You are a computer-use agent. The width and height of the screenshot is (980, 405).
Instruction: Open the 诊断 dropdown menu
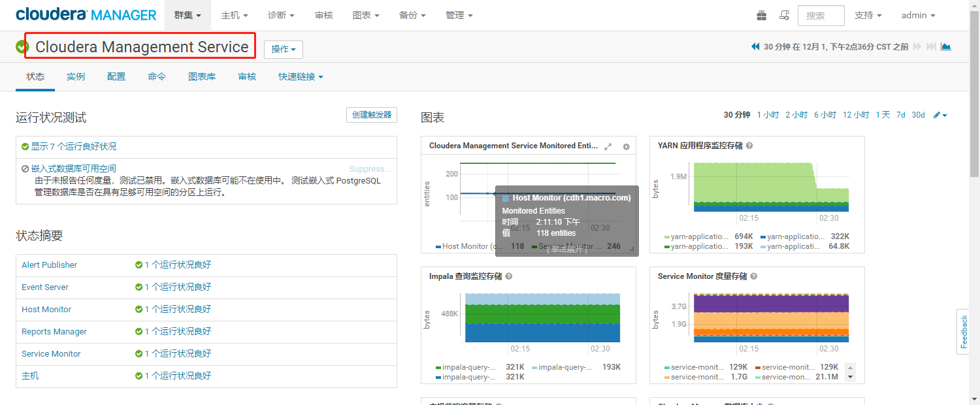[281, 15]
